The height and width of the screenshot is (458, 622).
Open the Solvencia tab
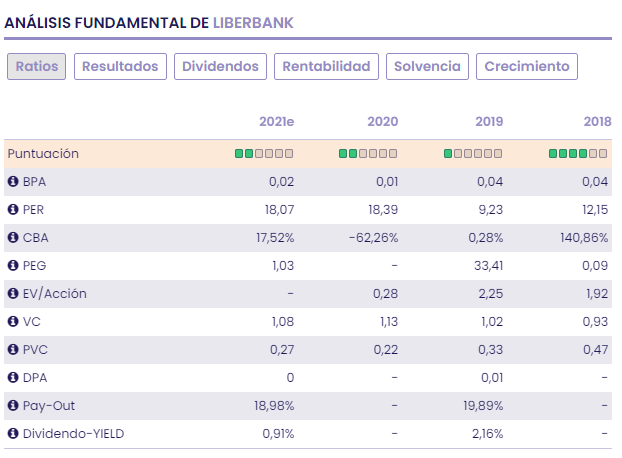(427, 67)
